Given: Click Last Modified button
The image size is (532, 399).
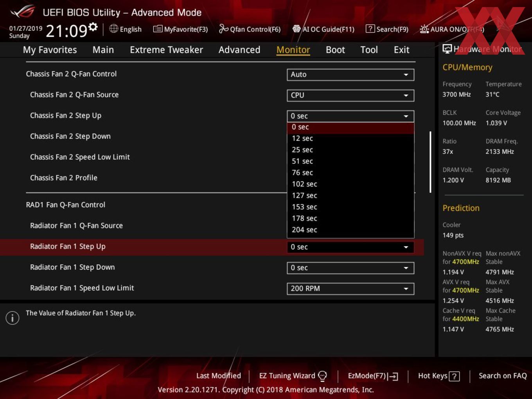Looking at the screenshot, I should click(x=218, y=376).
